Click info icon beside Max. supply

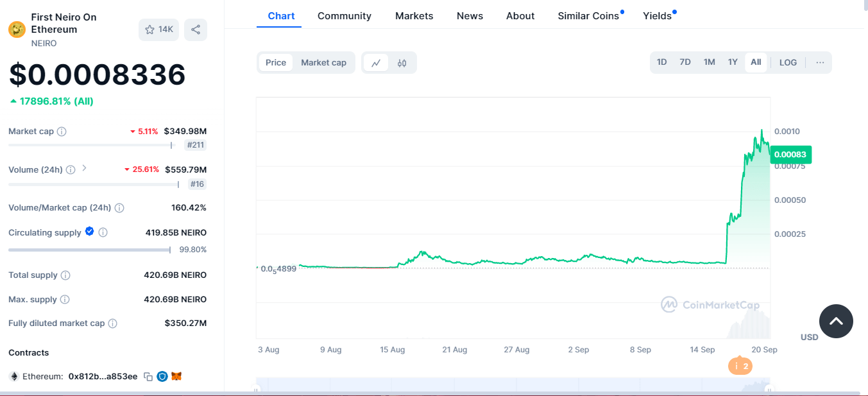point(65,300)
